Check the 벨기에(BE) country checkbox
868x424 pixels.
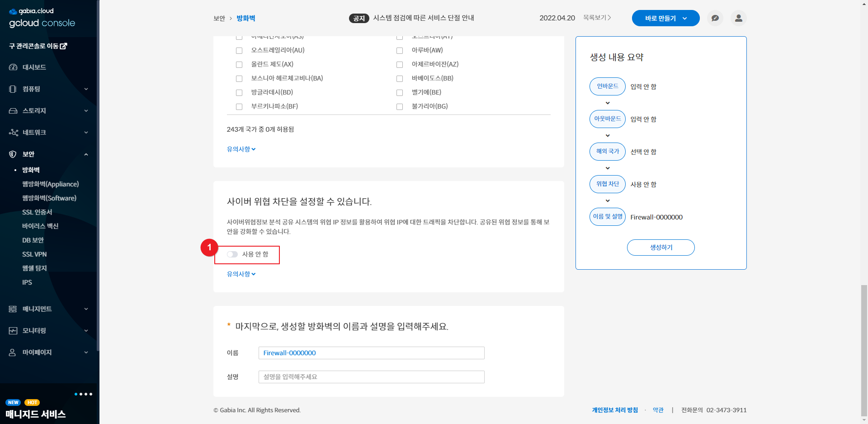400,93
